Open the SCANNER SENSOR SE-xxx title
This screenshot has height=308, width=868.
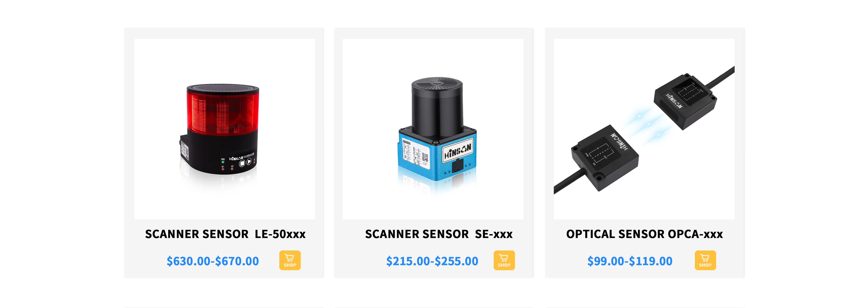coord(439,234)
